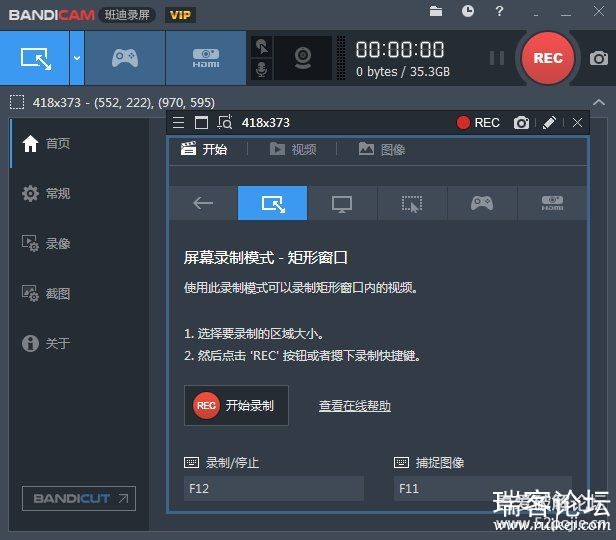This screenshot has width=616, height=540.
Task: Click find window magnifier icon on frame
Action: [x=225, y=123]
